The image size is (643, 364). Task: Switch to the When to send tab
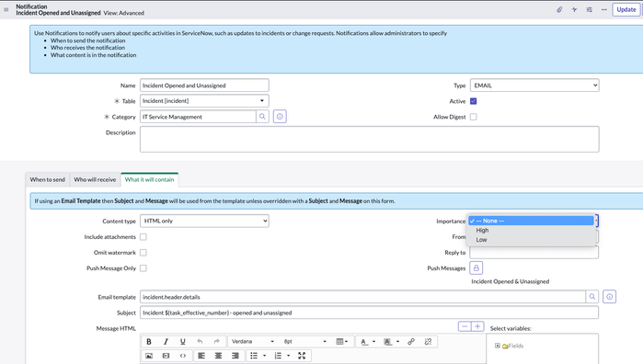47,179
